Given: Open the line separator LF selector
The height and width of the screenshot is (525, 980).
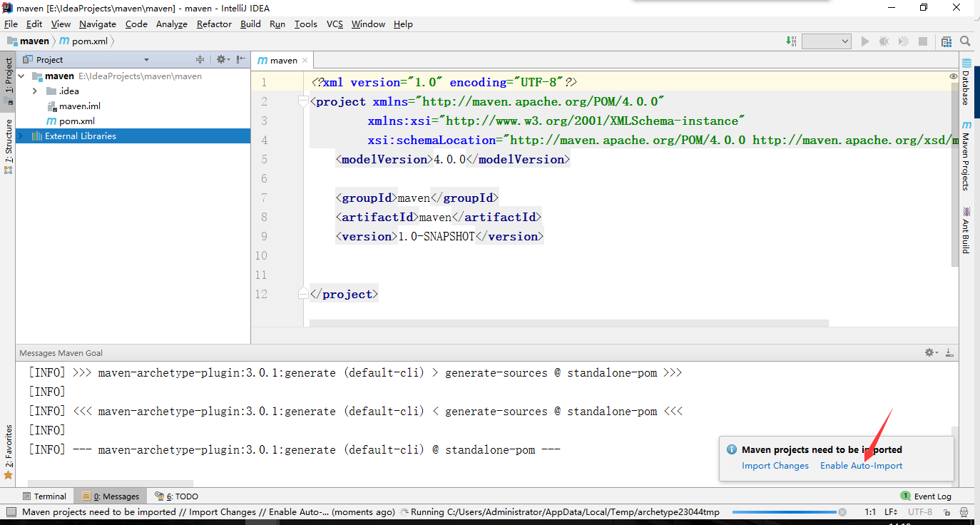Looking at the screenshot, I should (891, 512).
